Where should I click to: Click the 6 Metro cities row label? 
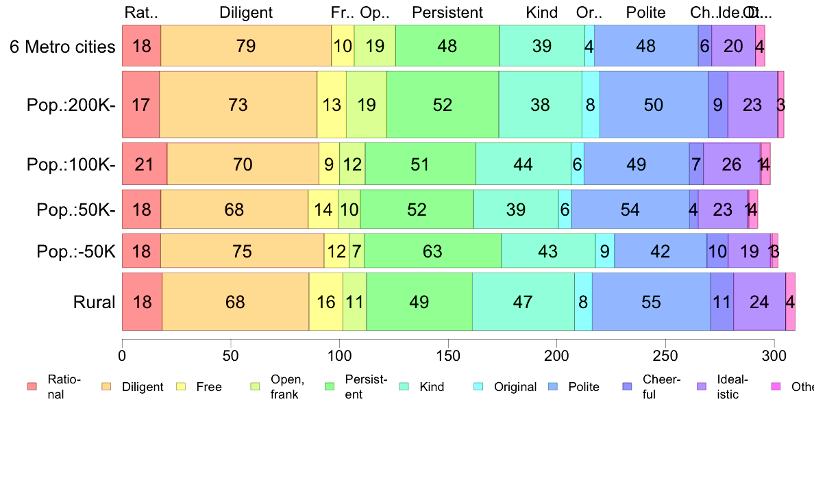coord(62,47)
